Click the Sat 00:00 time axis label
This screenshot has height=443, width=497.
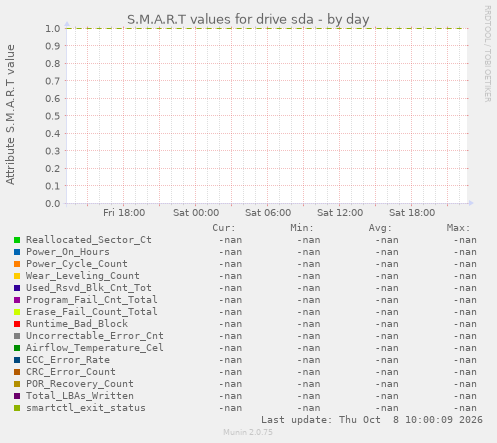click(x=196, y=213)
